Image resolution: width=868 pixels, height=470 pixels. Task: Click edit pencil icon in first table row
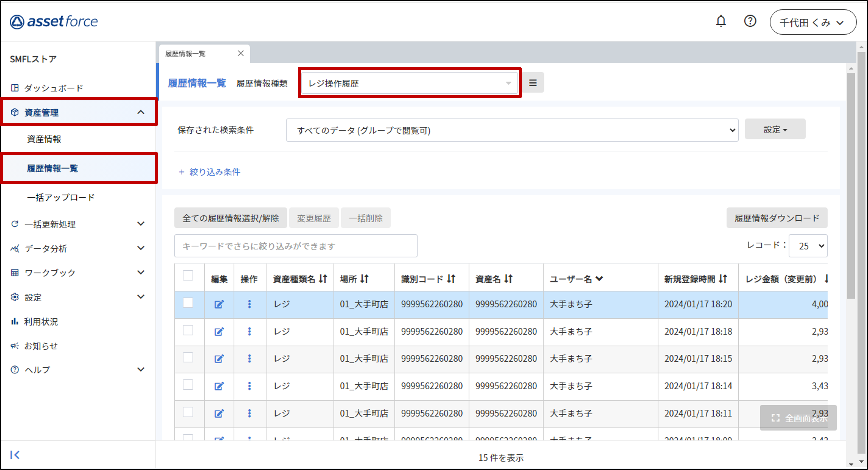[219, 304]
